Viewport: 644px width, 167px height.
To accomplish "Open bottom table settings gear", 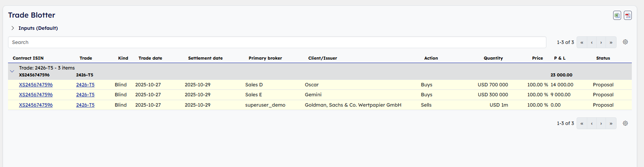I will [x=625, y=123].
